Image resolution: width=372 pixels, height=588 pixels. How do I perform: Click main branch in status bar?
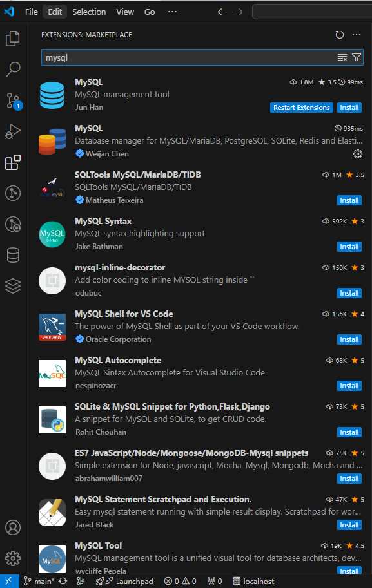39,582
